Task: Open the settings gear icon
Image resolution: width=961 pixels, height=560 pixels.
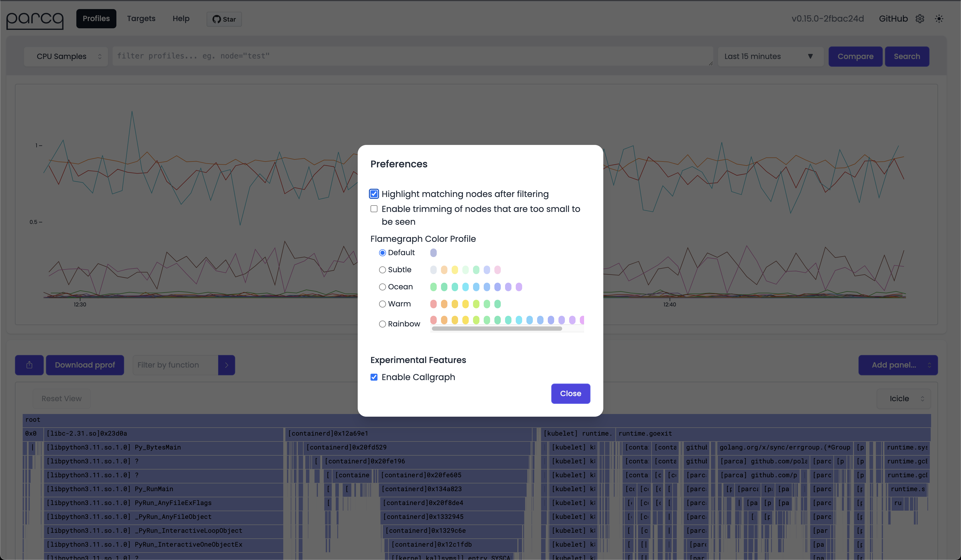Action: [x=920, y=19]
